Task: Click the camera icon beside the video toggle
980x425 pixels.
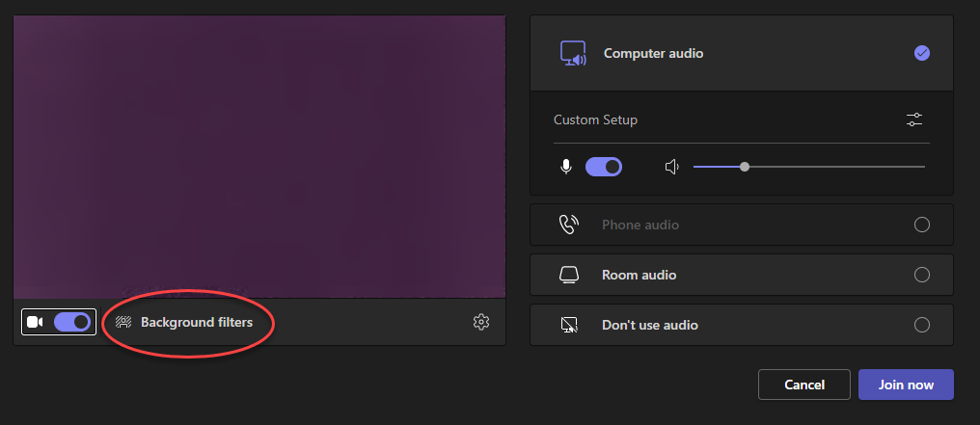Action: [35, 322]
